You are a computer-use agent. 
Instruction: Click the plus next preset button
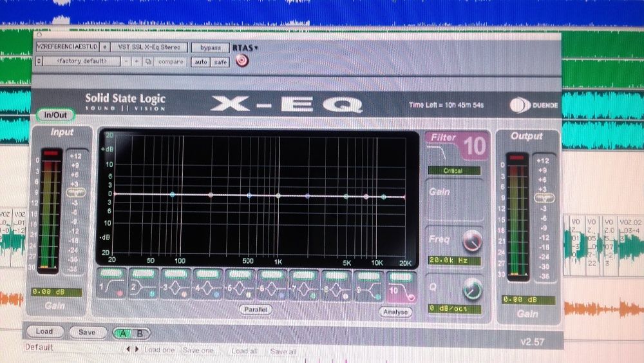coord(137,62)
